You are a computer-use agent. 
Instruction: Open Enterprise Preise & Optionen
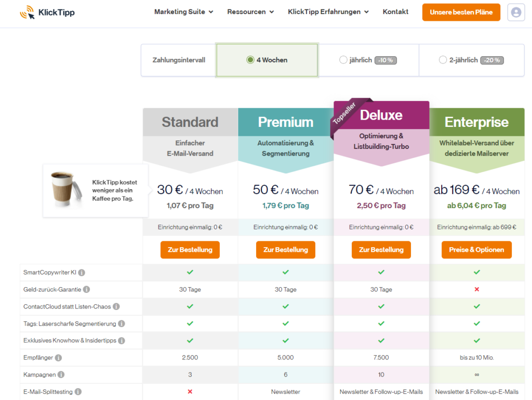(x=477, y=250)
